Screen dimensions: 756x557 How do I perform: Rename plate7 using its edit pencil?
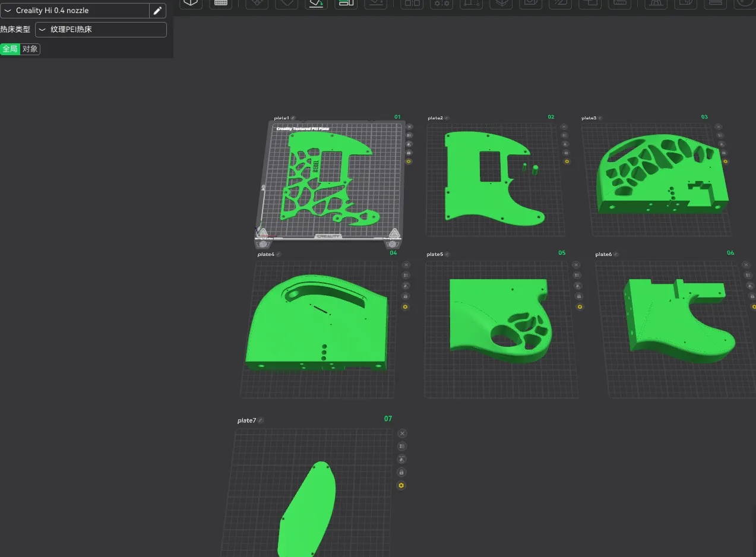pos(261,420)
